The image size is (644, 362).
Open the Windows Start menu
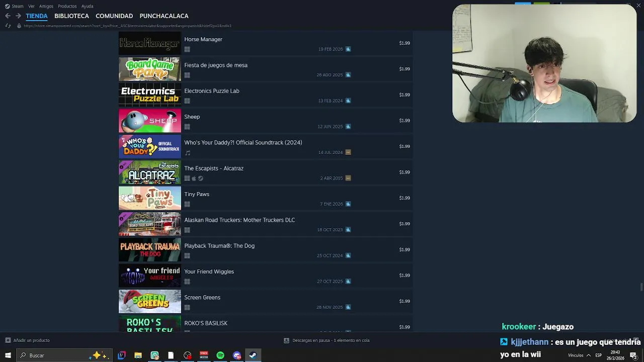[8, 355]
